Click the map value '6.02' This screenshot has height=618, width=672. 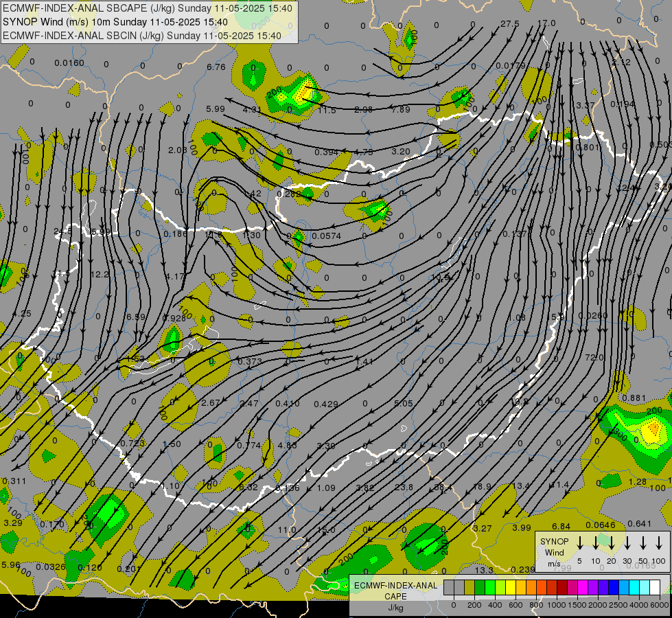[x=248, y=488]
